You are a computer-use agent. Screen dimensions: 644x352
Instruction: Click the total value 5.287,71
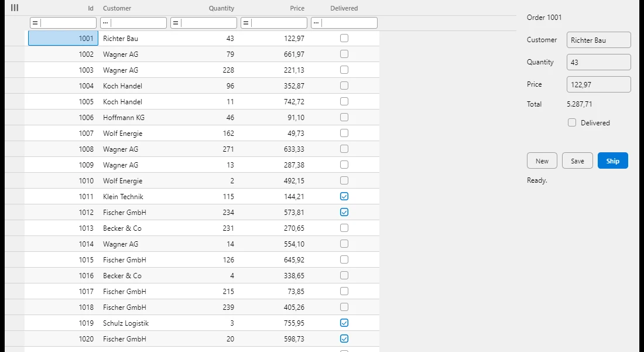click(x=579, y=104)
